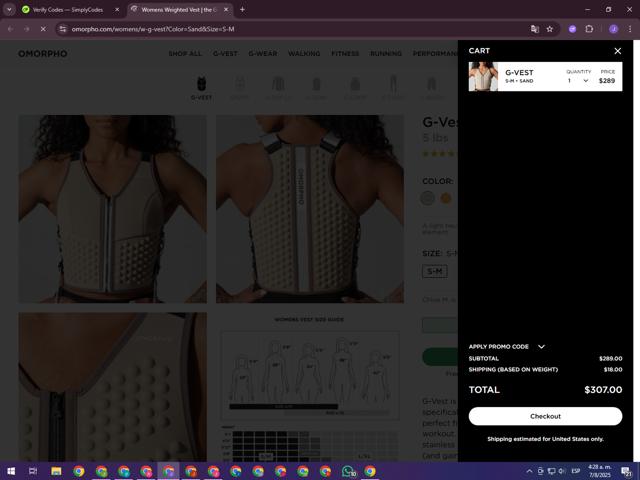
Task: Open the G-WEAR navigation item
Action: (263, 53)
